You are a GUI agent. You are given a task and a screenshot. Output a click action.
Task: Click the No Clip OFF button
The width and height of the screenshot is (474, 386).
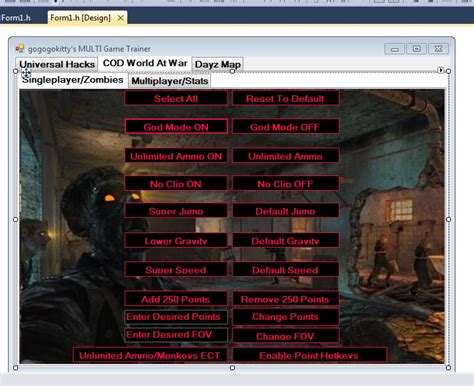pos(285,183)
